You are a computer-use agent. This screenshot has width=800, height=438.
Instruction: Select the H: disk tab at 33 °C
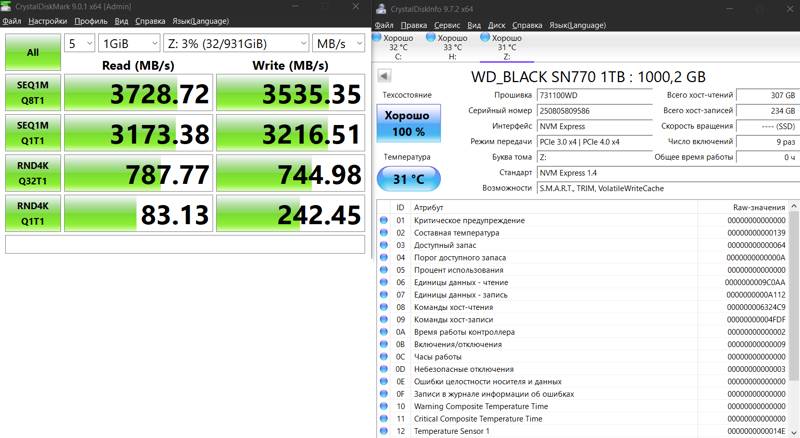point(451,47)
